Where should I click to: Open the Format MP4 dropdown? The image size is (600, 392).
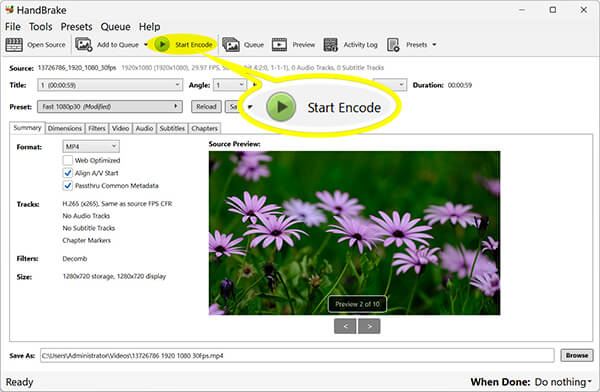pyautogui.click(x=91, y=147)
